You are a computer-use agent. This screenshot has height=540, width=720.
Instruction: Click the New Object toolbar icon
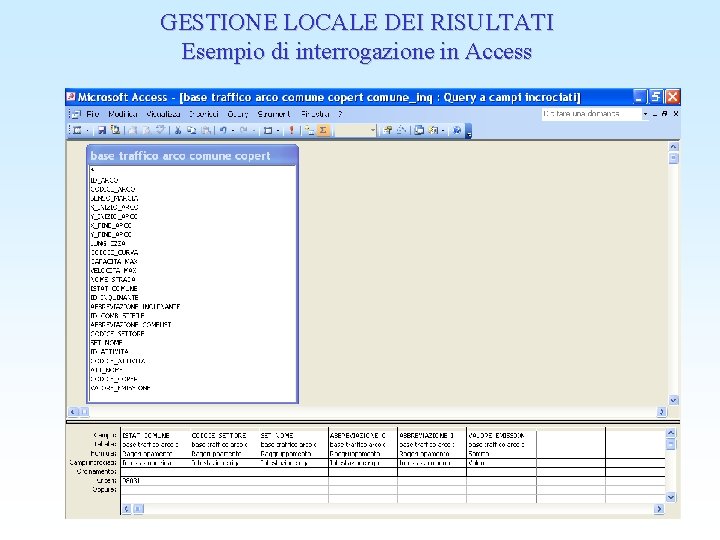(433, 130)
